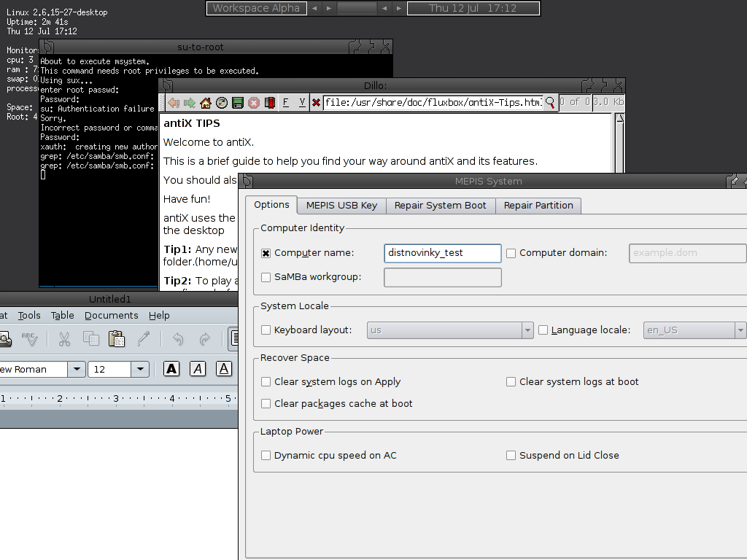
Task: Click clock display in Fluxbox toolbar
Action: [473, 8]
